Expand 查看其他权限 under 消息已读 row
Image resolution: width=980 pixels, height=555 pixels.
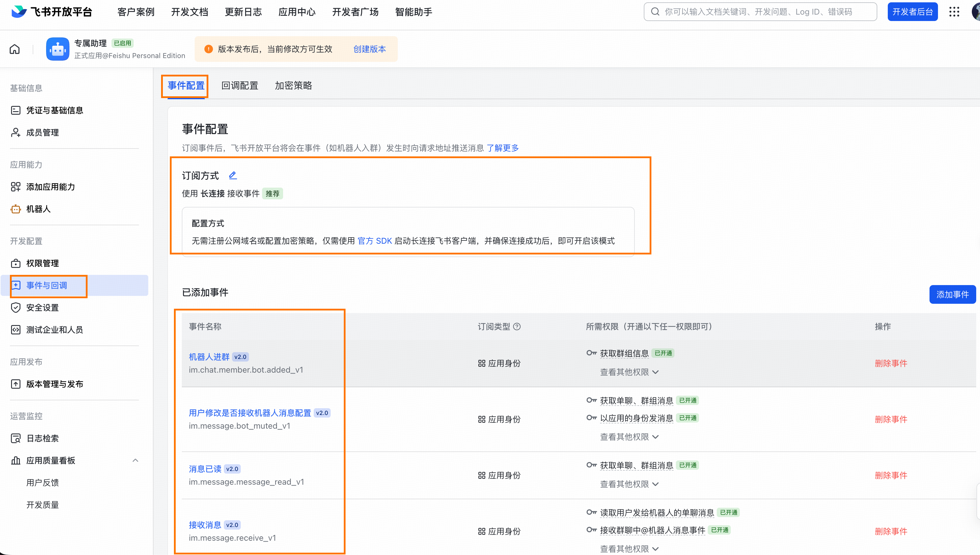click(x=629, y=484)
